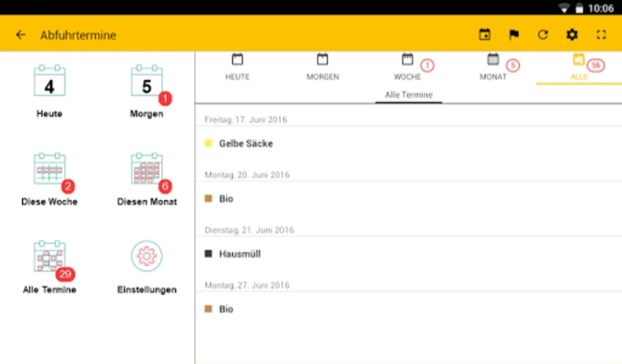Open the Diese Woche tile
The image size is (622, 364).
tap(49, 179)
